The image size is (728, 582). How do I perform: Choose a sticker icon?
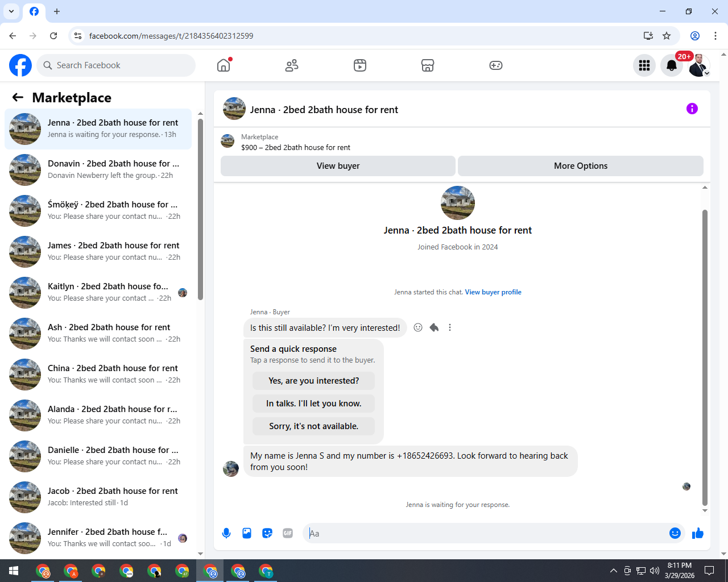[267, 533]
